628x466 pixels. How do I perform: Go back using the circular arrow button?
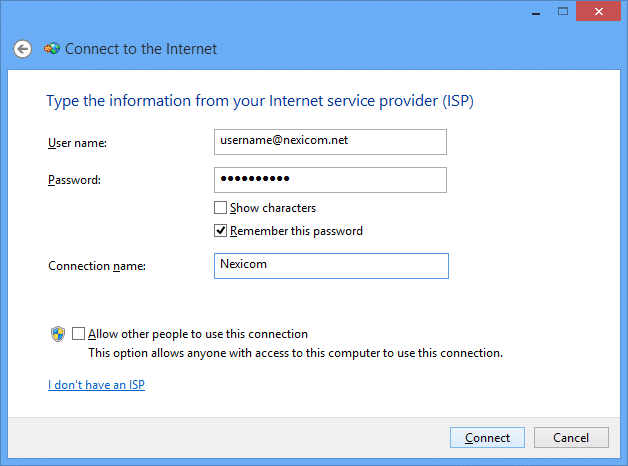click(22, 49)
